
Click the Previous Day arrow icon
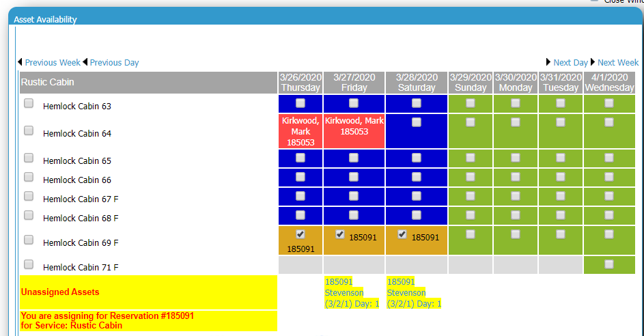[x=85, y=62]
